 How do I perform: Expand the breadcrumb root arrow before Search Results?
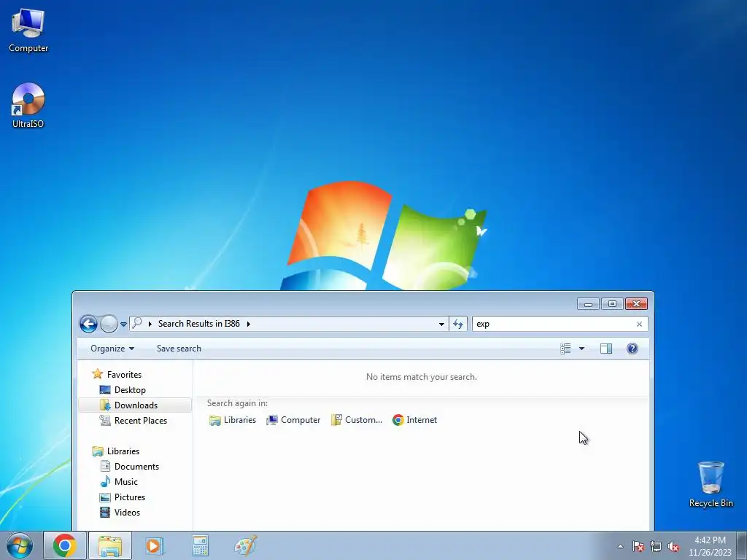(x=150, y=324)
